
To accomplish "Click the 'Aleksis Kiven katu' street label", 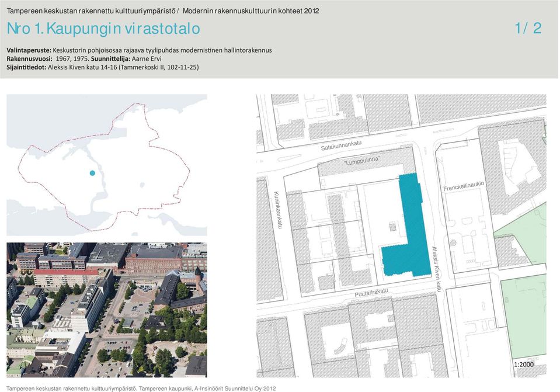I will (x=437, y=269).
